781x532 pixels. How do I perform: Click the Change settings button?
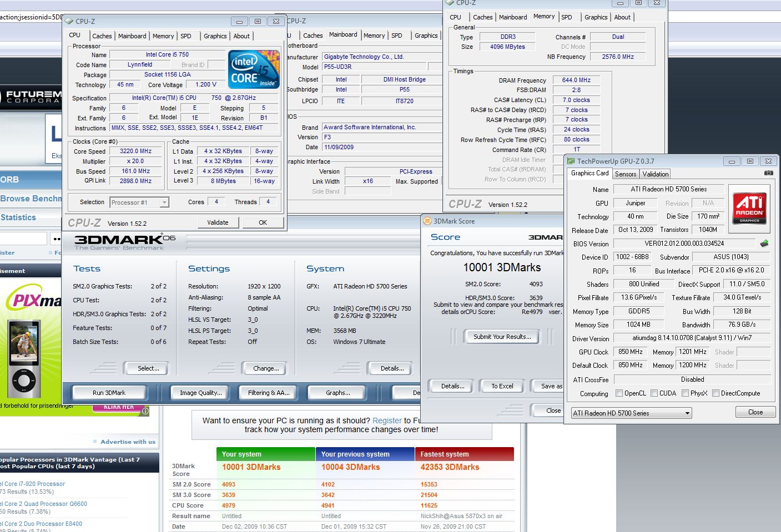[266, 368]
